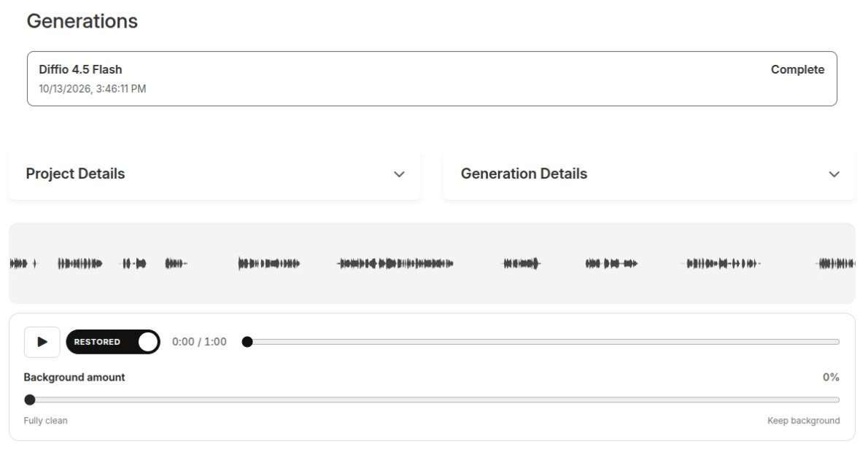Click the Generations heading

click(82, 21)
